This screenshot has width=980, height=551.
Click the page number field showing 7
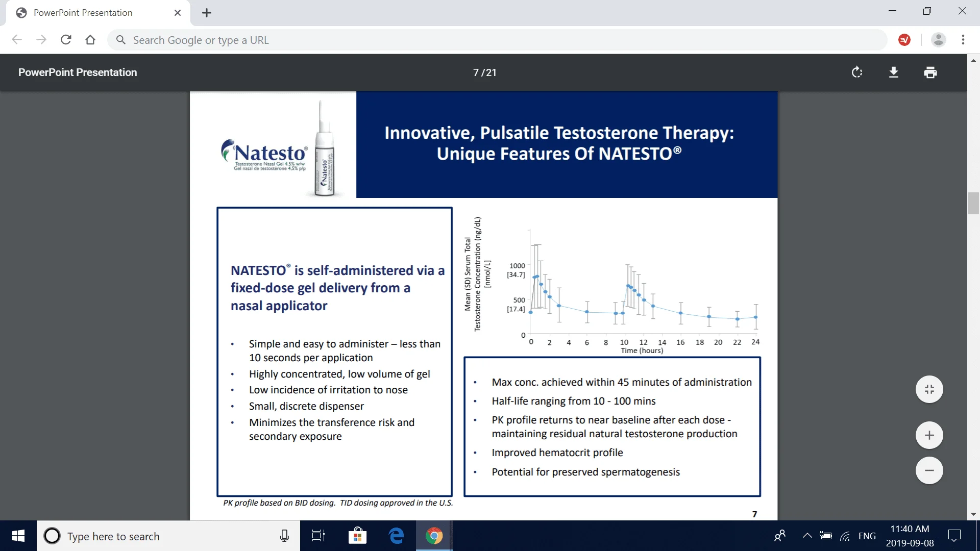(476, 72)
